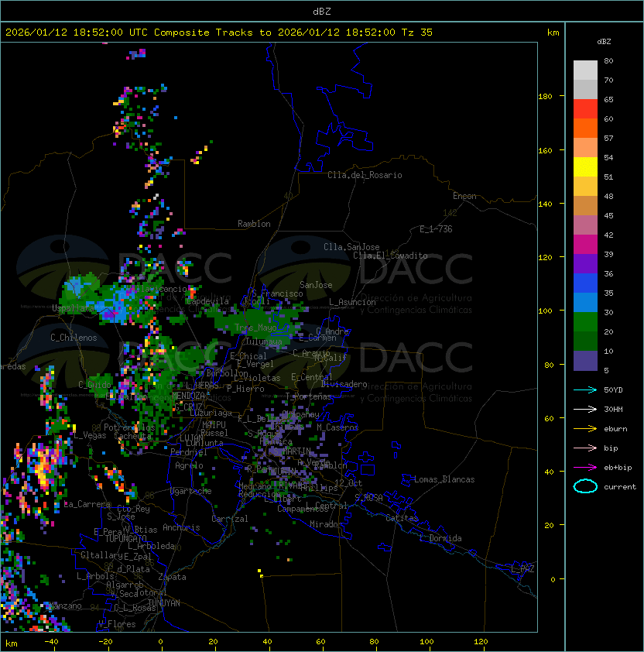Viewport: 644px width, 652px height.
Task: Click the Lomas_Blancas label
Action: pyautogui.click(x=444, y=479)
